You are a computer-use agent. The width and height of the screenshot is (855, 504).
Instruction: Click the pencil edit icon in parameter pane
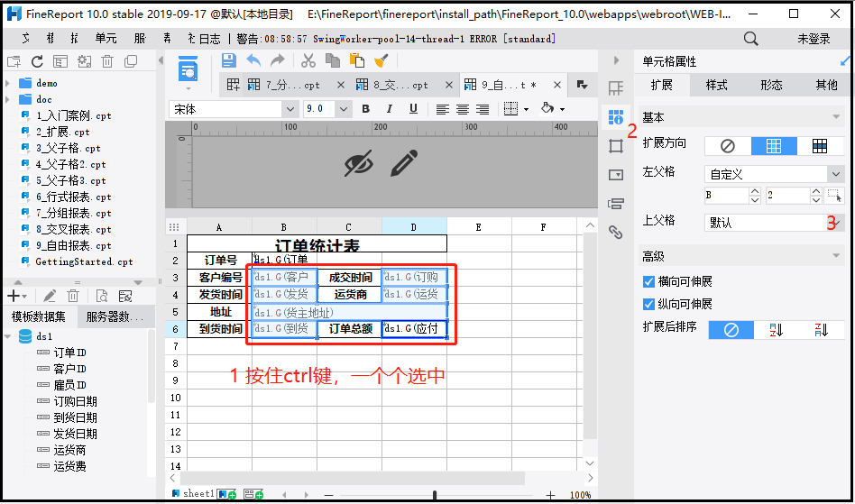[x=404, y=163]
